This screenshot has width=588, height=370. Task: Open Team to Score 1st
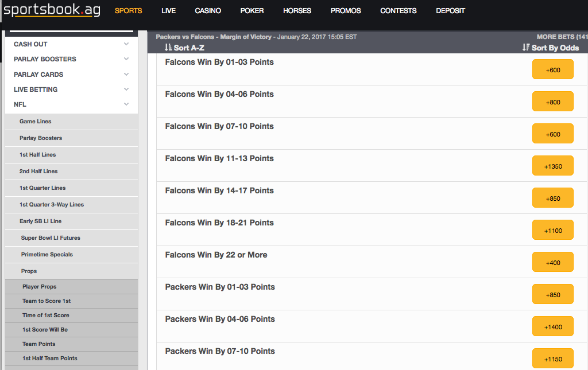coord(71,301)
